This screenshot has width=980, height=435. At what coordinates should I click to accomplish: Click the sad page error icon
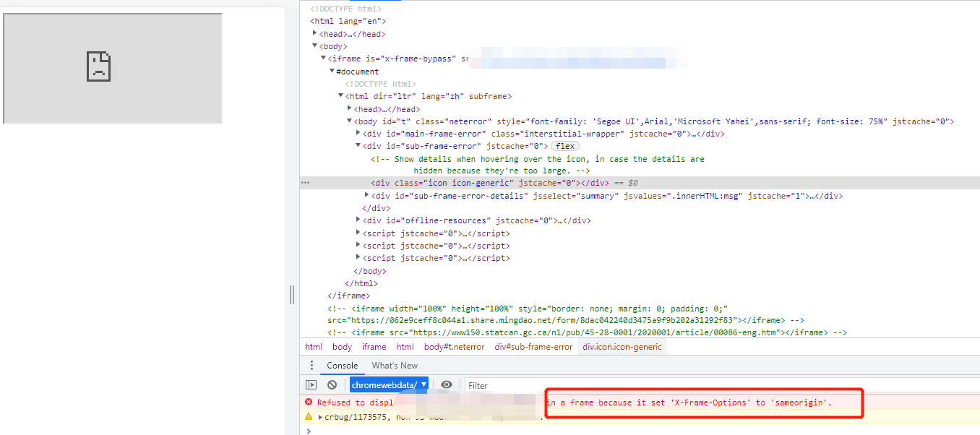click(98, 66)
